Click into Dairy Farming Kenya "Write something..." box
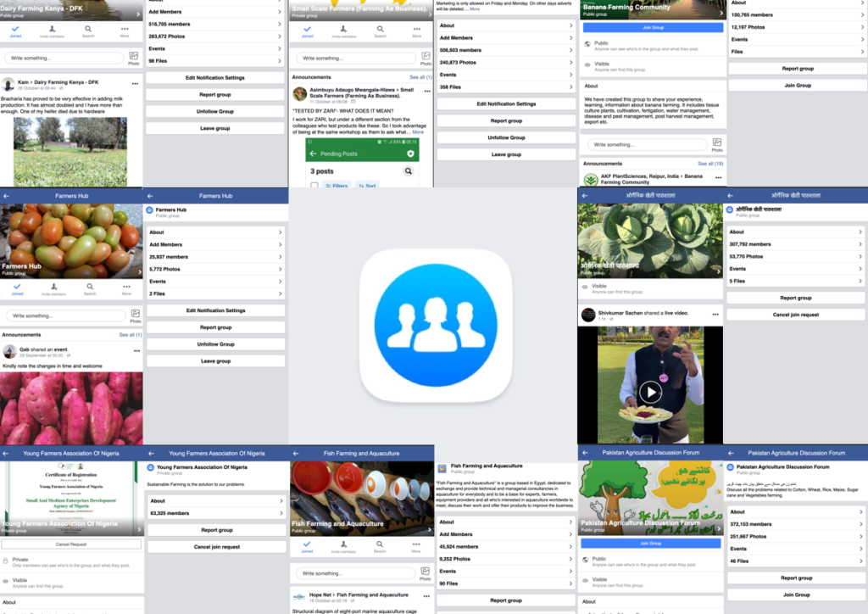The height and width of the screenshot is (614, 868). click(64, 59)
